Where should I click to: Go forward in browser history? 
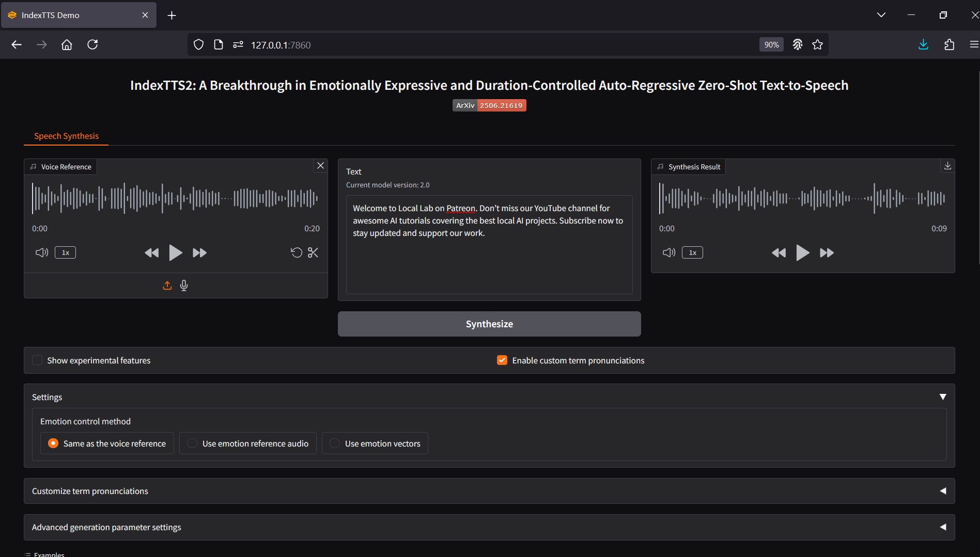coord(42,44)
